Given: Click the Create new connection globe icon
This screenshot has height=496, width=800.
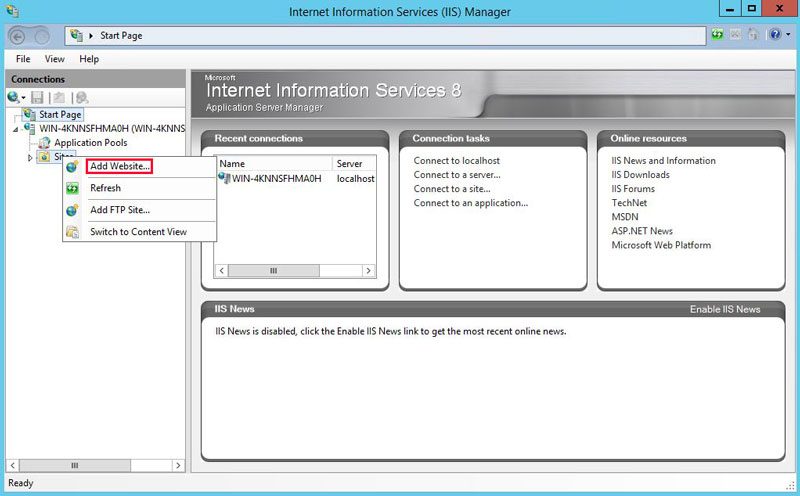Looking at the screenshot, I should (x=13, y=97).
